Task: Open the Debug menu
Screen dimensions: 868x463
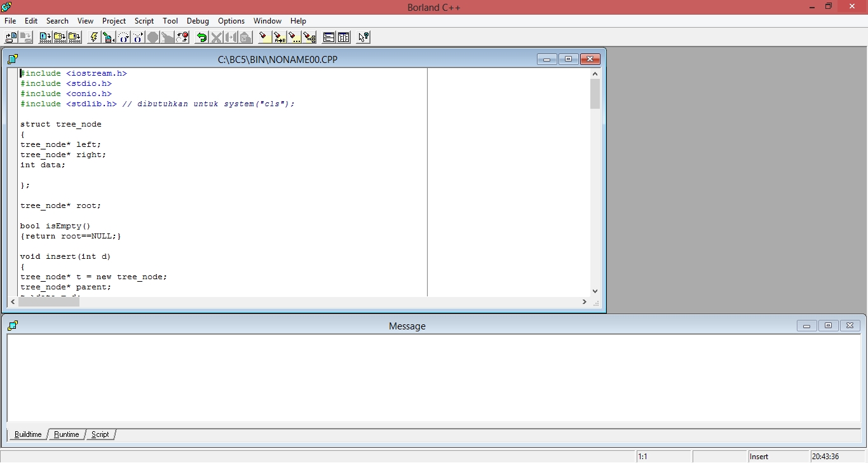Action: [198, 21]
